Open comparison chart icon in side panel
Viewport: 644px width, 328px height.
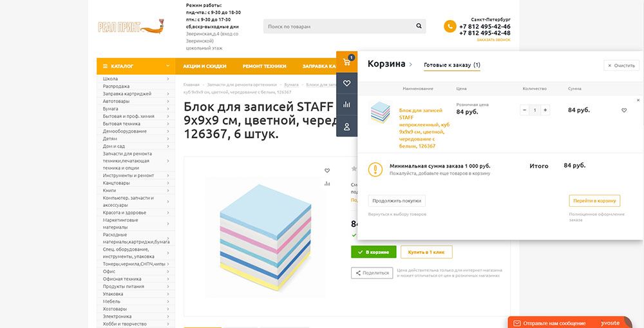346,104
